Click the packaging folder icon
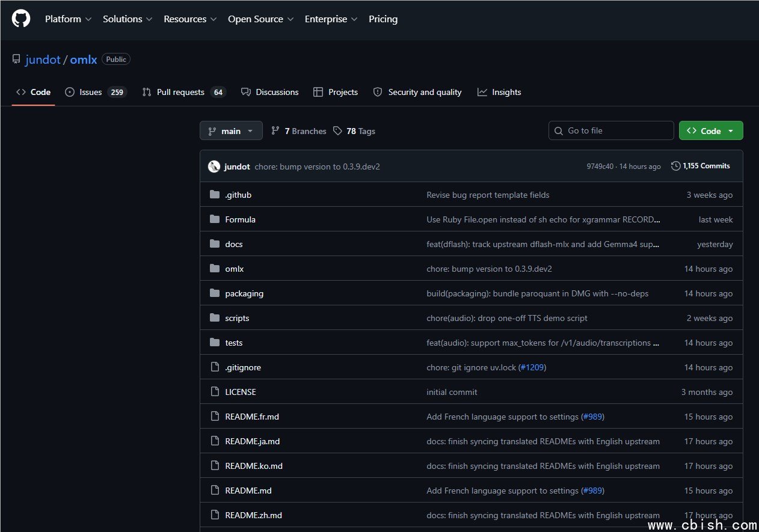 pos(215,293)
